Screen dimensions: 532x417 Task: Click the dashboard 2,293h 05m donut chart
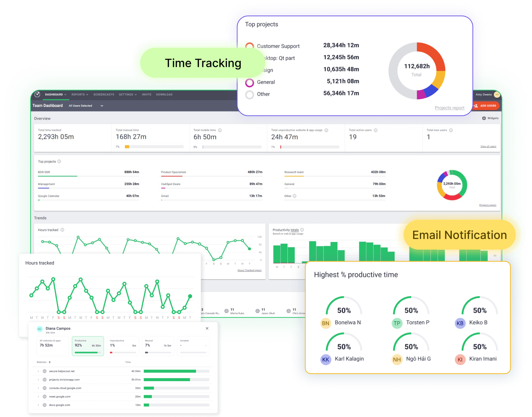click(452, 185)
